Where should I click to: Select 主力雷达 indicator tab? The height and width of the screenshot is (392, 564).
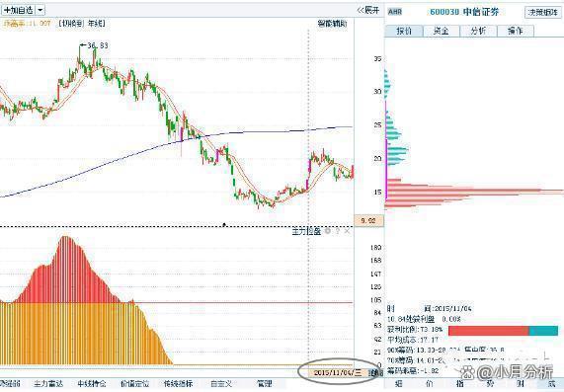point(48,384)
